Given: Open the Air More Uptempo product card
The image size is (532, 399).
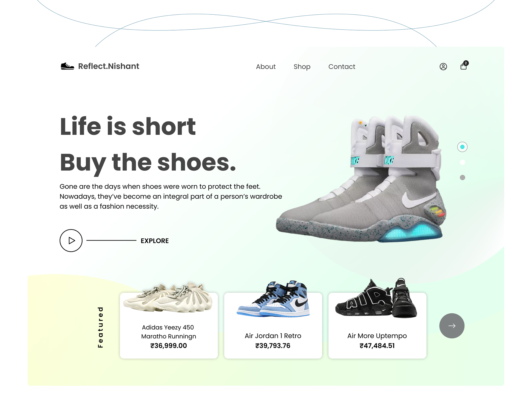Looking at the screenshot, I should (377, 326).
